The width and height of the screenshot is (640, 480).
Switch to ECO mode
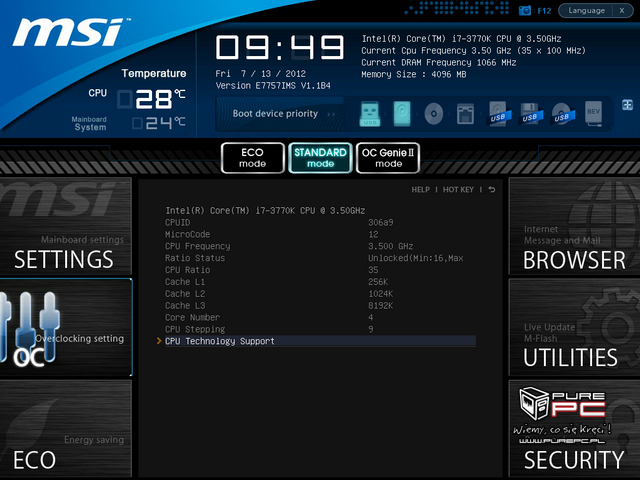click(253, 158)
